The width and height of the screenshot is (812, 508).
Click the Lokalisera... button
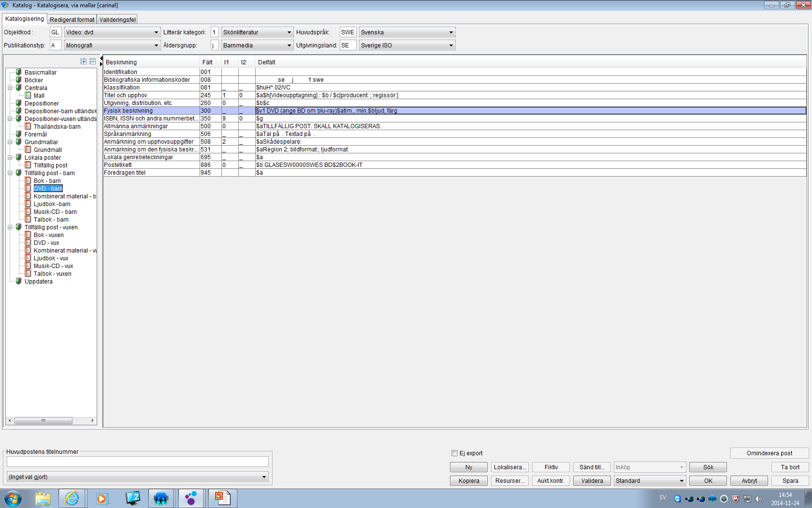pyautogui.click(x=510, y=467)
